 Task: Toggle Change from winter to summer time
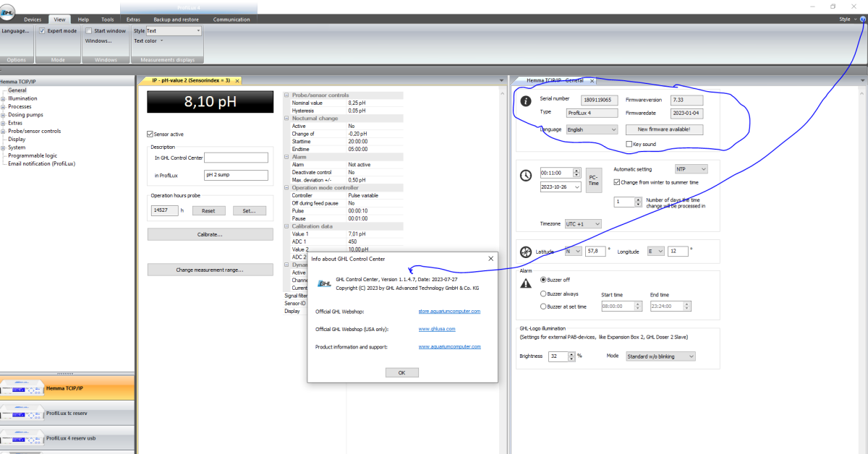[616, 182]
